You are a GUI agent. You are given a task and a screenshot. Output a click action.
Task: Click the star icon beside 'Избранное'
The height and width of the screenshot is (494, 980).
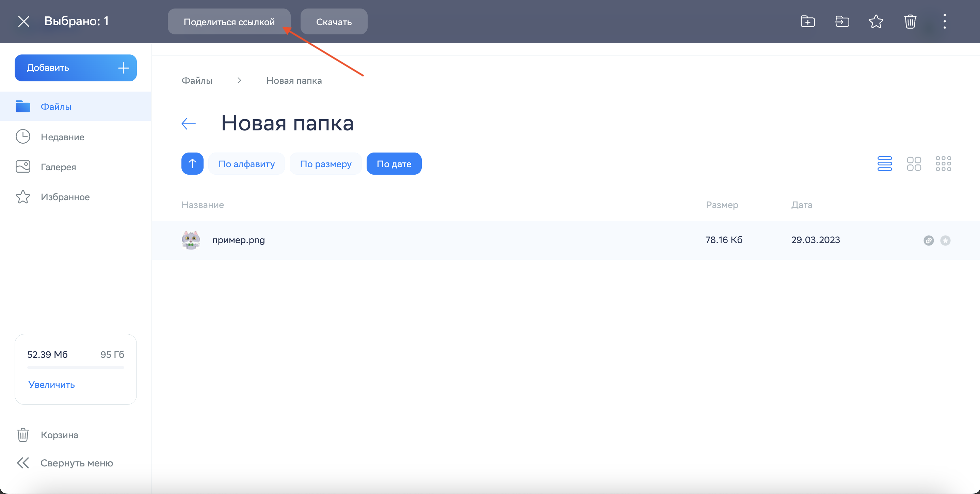pos(23,197)
